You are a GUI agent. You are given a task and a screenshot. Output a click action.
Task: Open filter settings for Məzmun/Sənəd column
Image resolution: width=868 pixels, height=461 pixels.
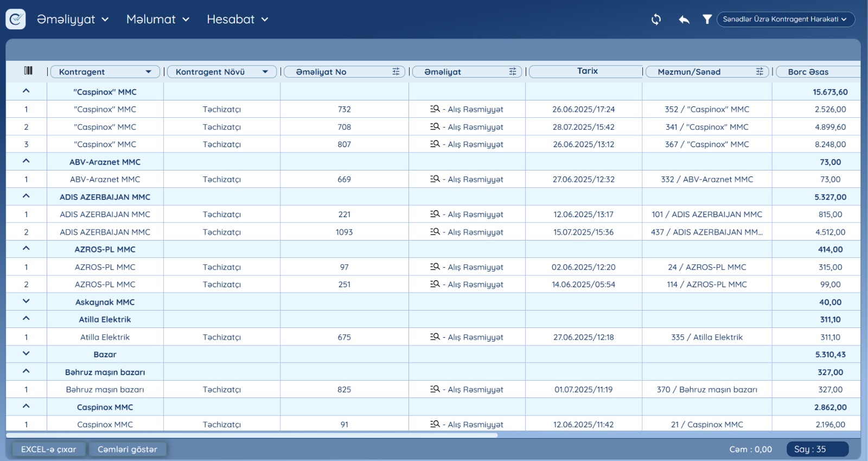759,72
